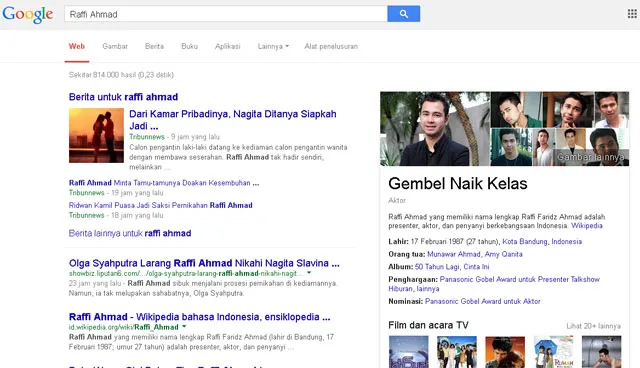The image size is (640, 368).
Task: Open Olga Syahputra Larang Raffi Ahmad result
Action: [204, 263]
